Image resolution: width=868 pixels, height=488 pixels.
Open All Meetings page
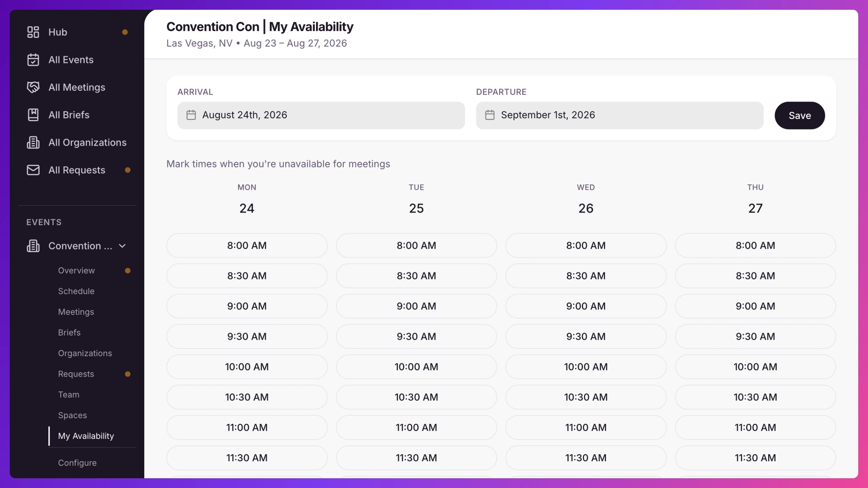(x=77, y=87)
